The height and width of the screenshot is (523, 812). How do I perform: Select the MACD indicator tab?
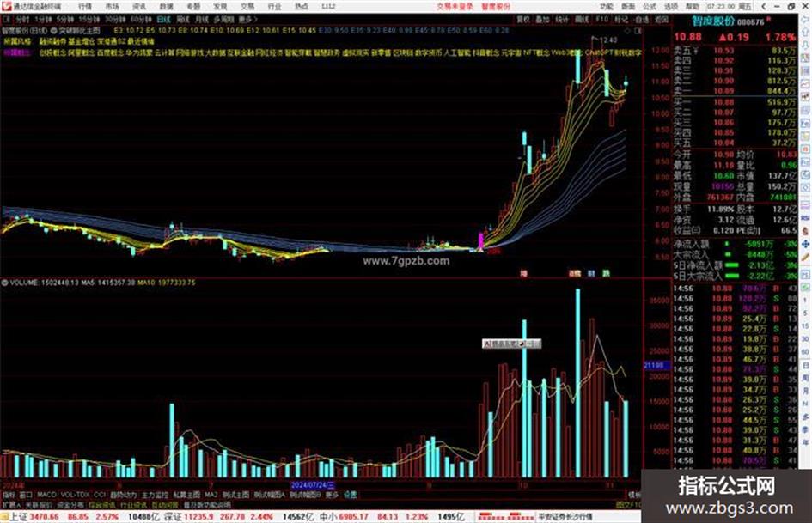(x=46, y=495)
